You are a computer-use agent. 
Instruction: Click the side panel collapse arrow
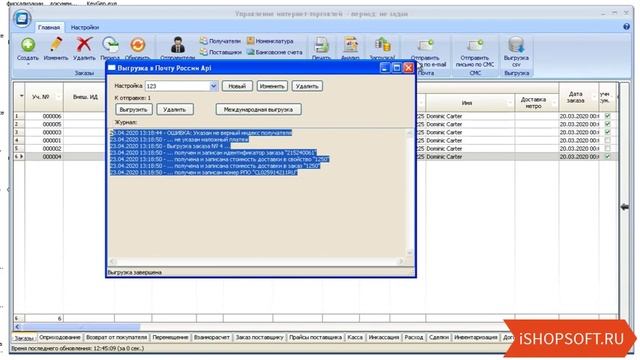click(x=625, y=207)
